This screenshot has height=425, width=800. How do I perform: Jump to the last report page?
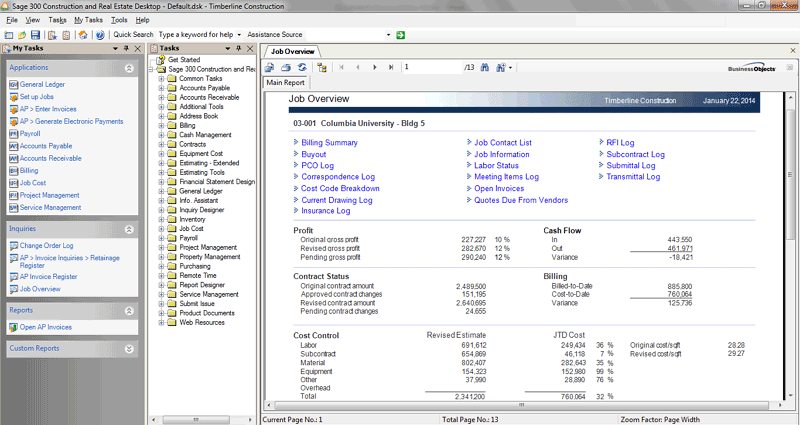[391, 67]
